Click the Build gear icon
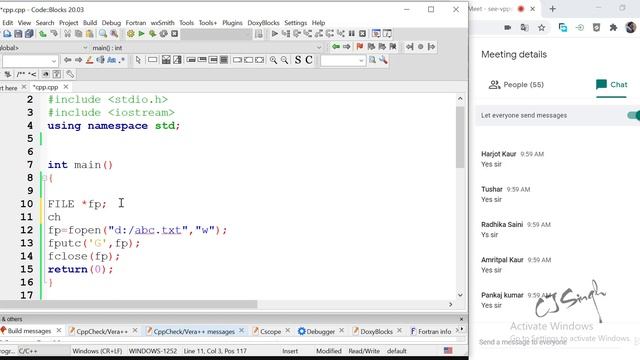The height and width of the screenshot is (360, 640). [131, 34]
